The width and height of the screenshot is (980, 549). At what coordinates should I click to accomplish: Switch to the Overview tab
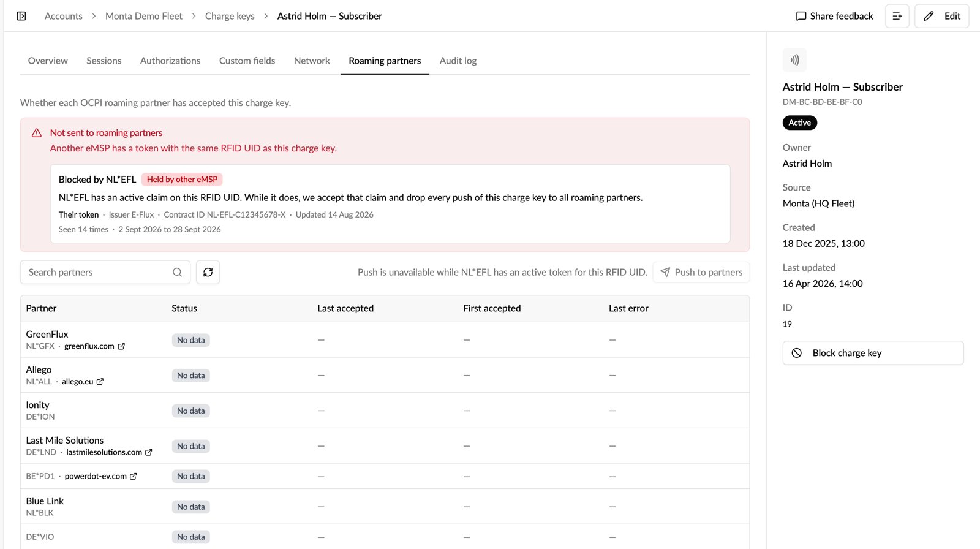[x=48, y=61]
